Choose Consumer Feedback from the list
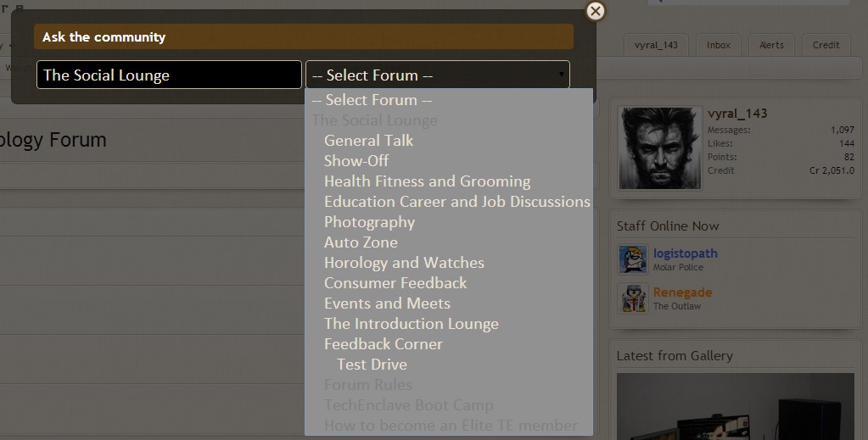This screenshot has width=868, height=440. click(x=395, y=283)
